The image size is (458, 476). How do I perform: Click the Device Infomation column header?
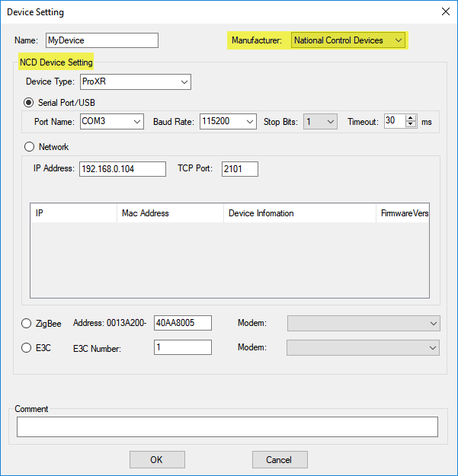pos(300,213)
